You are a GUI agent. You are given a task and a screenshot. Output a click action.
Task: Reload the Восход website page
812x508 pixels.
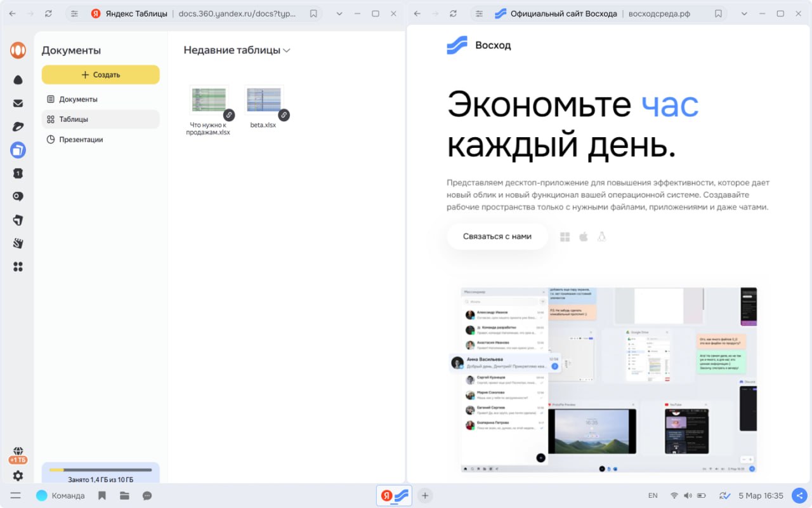(453, 13)
